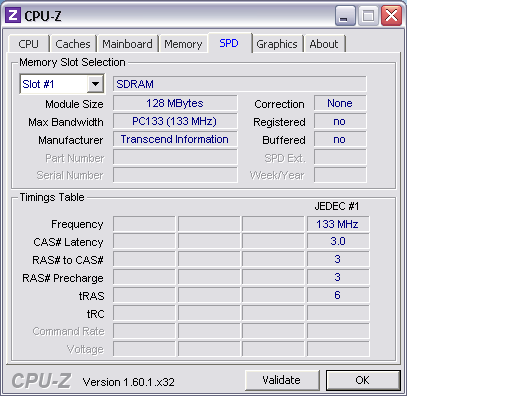
Task: Go to the About tab
Action: coord(324,44)
